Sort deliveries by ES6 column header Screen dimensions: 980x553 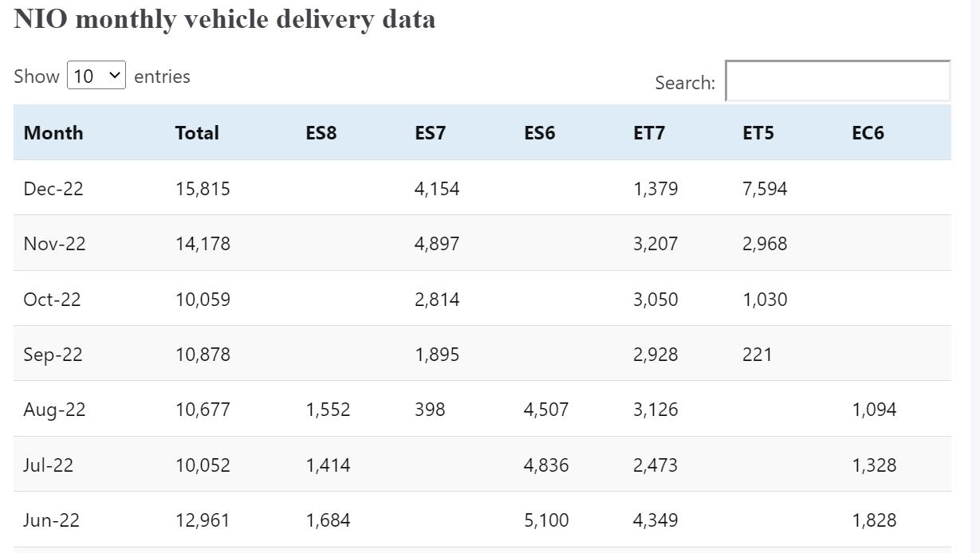[539, 133]
